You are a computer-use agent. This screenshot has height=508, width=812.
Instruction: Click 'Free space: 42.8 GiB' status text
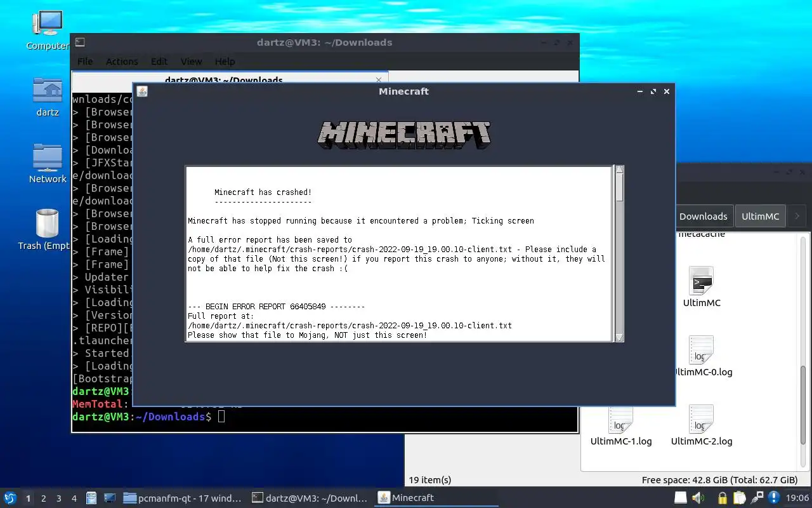(x=719, y=480)
